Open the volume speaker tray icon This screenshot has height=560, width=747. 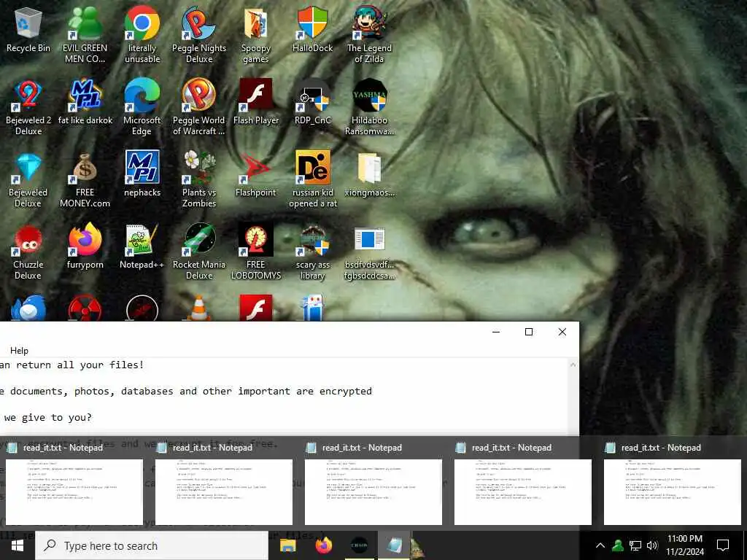pyautogui.click(x=651, y=545)
